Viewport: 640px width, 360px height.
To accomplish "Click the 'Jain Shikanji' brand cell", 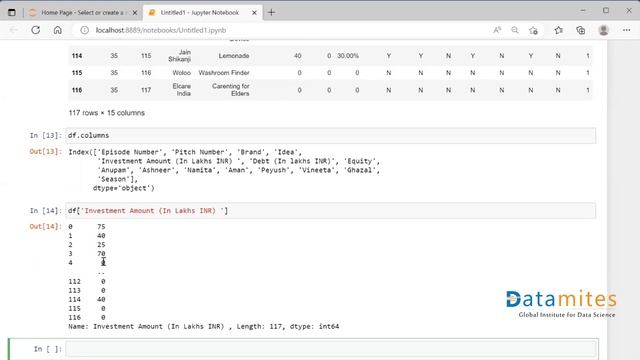I will click(x=180, y=56).
